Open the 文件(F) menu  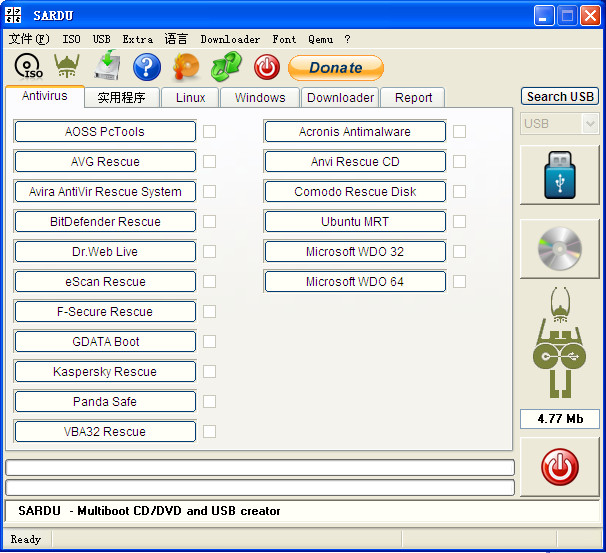(29, 39)
